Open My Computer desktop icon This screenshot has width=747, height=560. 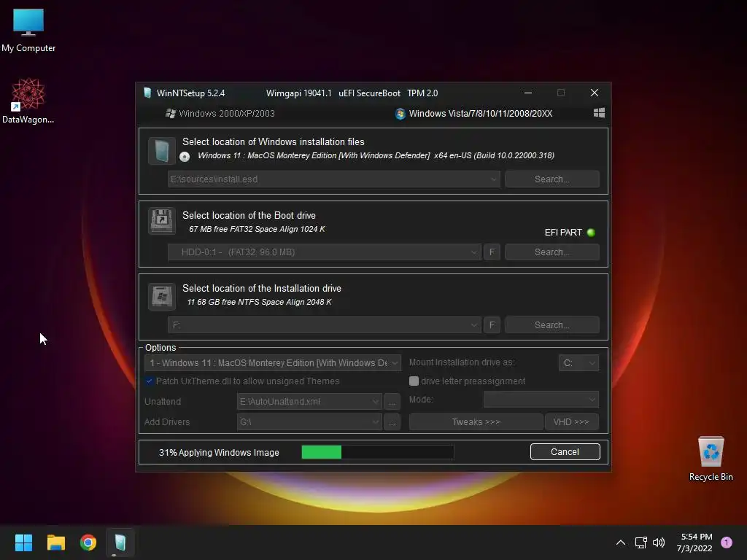click(28, 30)
